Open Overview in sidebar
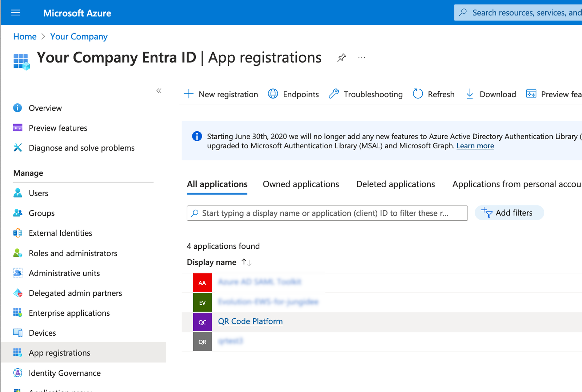This screenshot has width=582, height=392. coord(45,108)
